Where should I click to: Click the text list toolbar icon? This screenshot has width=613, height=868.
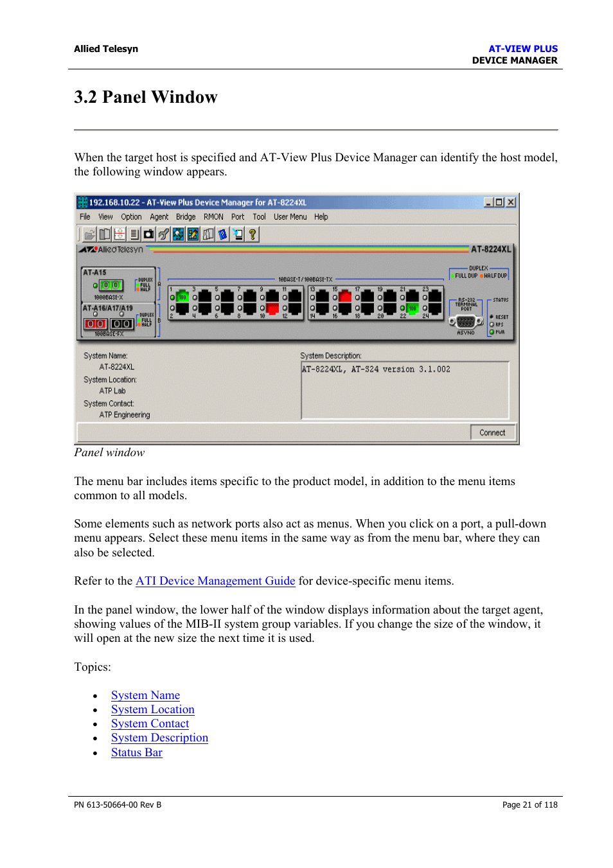click(x=134, y=235)
